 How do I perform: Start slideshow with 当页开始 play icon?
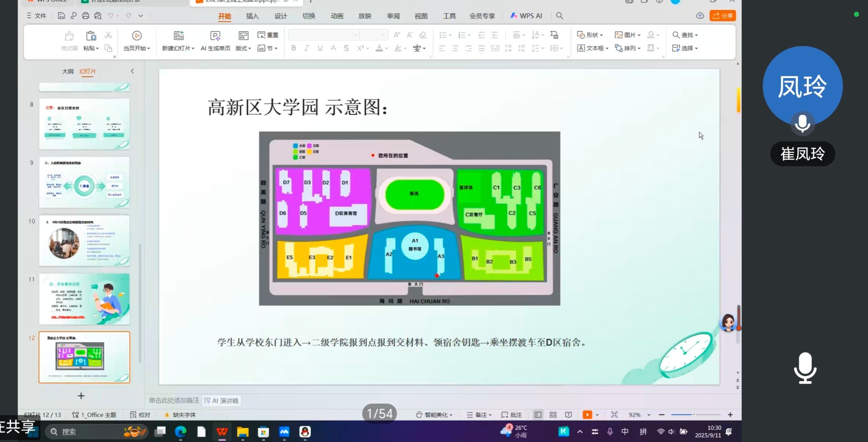[137, 35]
